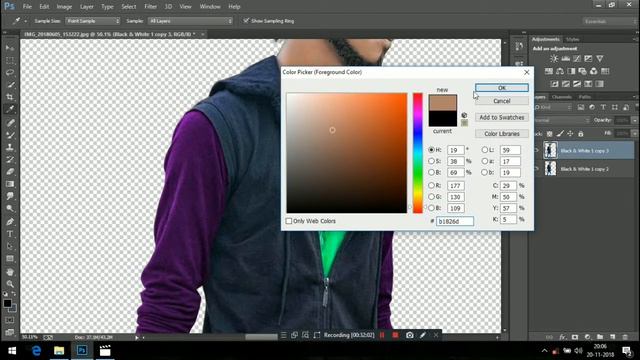This screenshot has width=640, height=360.
Task: Select the Lasso tool
Action: (10, 73)
